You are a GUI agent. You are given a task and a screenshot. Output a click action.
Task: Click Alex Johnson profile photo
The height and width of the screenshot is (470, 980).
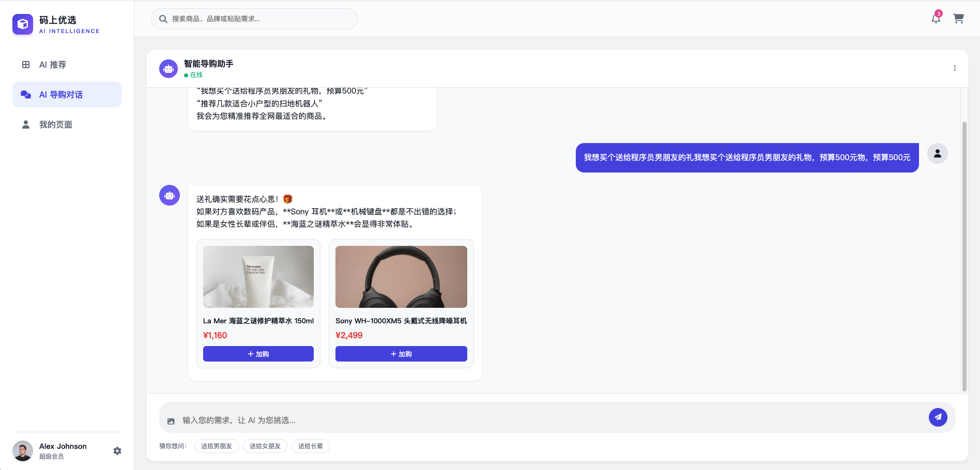click(x=23, y=451)
